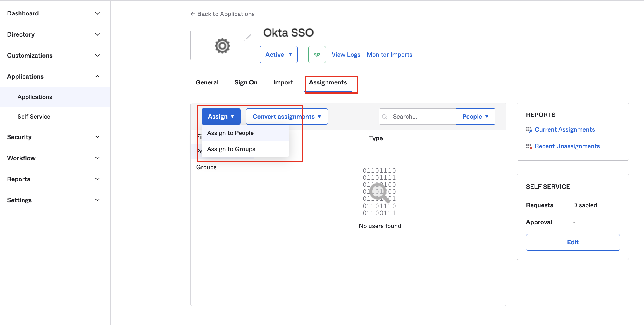Collapse the Applications sidebar section
Image resolution: width=644 pixels, height=325 pixels.
pyautogui.click(x=97, y=77)
